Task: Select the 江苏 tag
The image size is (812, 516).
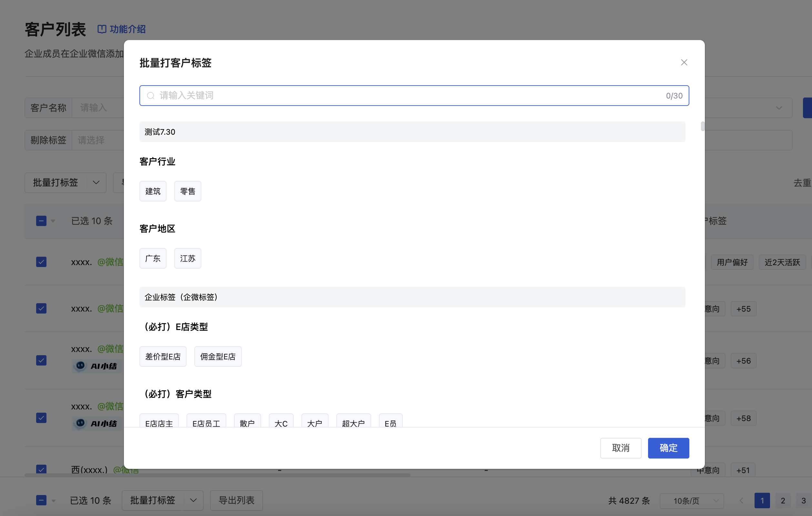Action: (188, 259)
